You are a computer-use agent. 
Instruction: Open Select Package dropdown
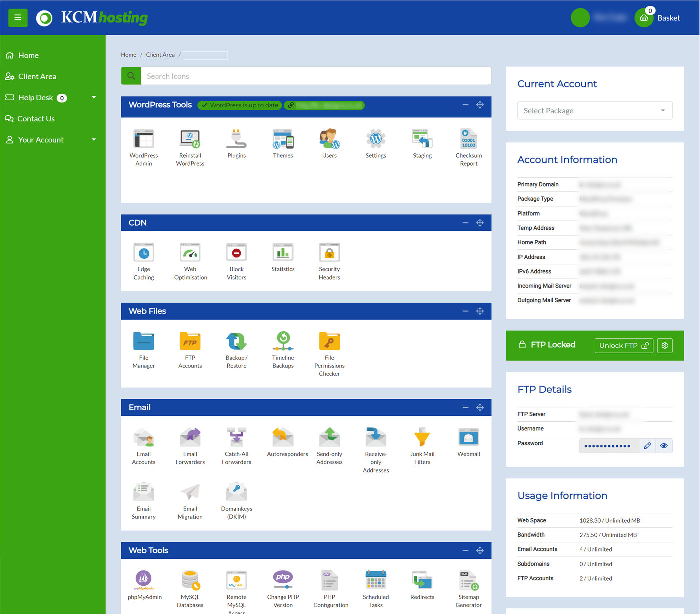point(595,111)
